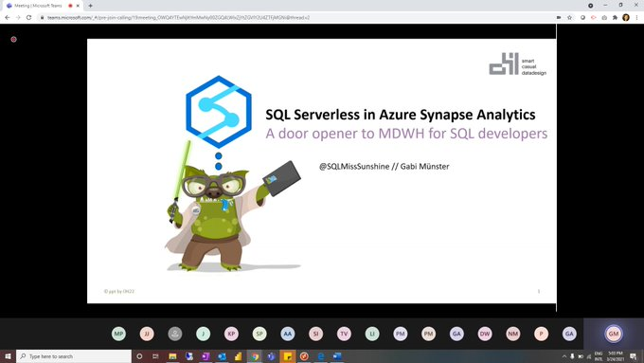
Task: Open Word from the taskbar
Action: 337,356
